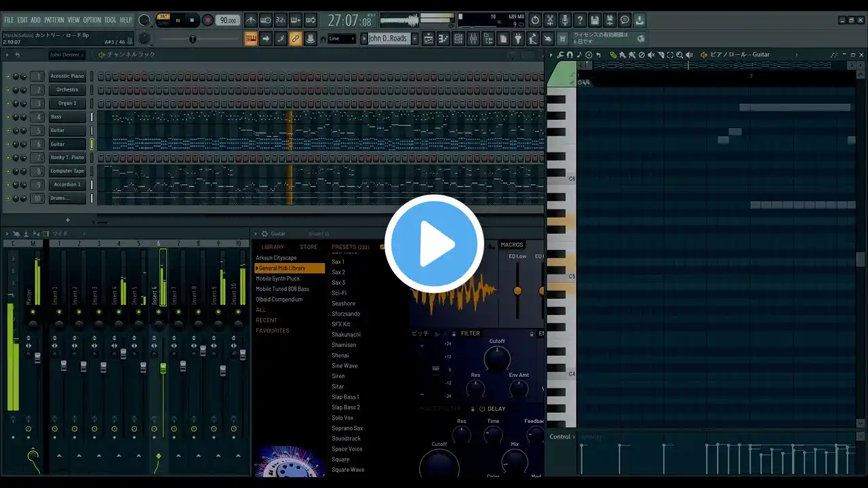Image resolution: width=868 pixels, height=488 pixels.
Task: Open the OPTION menu
Action: point(92,20)
